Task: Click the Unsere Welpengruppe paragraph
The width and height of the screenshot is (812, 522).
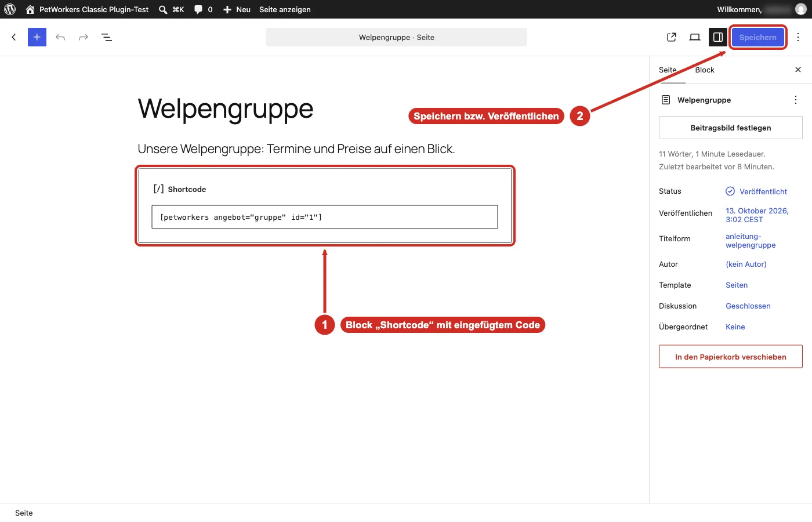Action: click(296, 148)
